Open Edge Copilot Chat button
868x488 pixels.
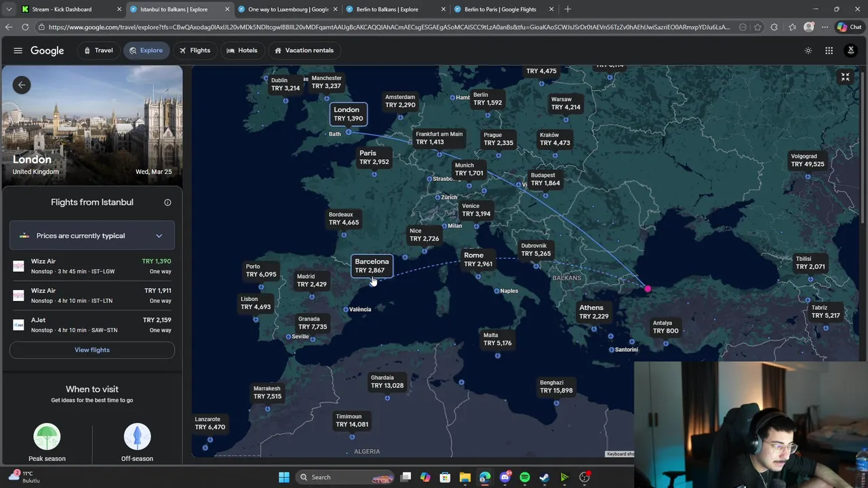point(849,27)
